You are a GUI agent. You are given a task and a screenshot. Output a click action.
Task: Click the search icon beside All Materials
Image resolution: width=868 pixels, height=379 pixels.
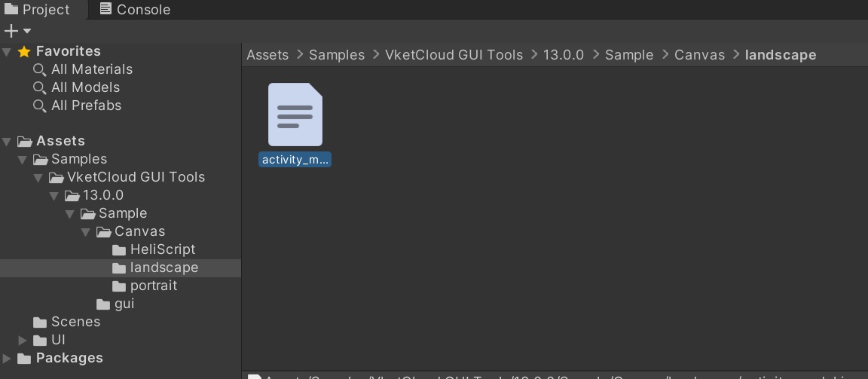[x=40, y=69]
